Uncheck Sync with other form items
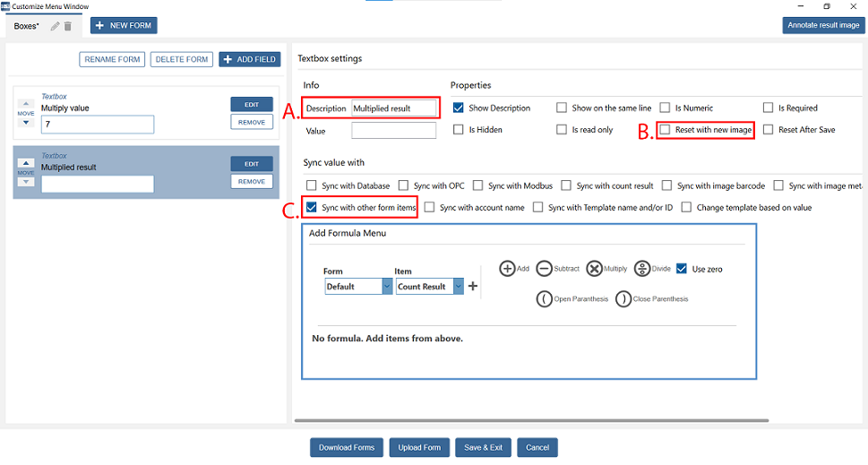868x465 pixels. [312, 207]
